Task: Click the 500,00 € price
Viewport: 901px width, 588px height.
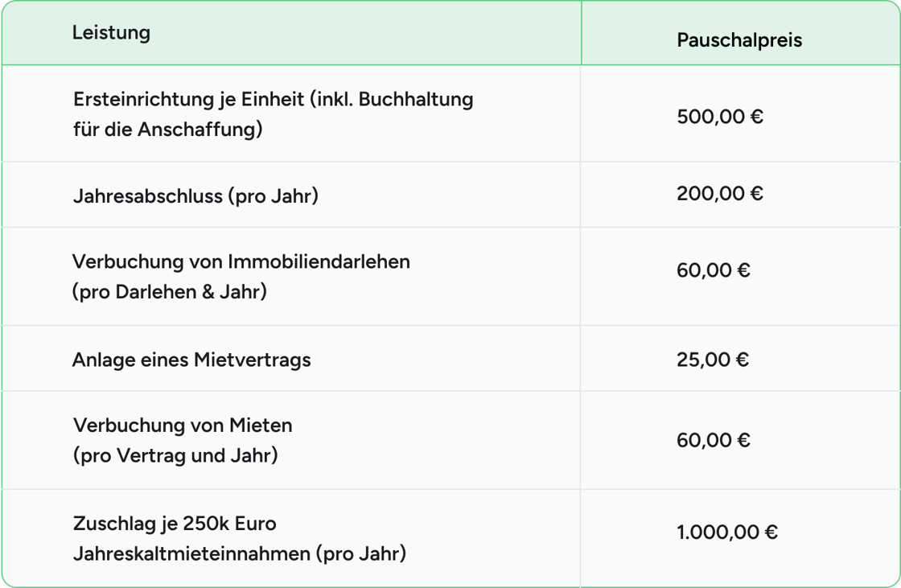Action: click(720, 117)
